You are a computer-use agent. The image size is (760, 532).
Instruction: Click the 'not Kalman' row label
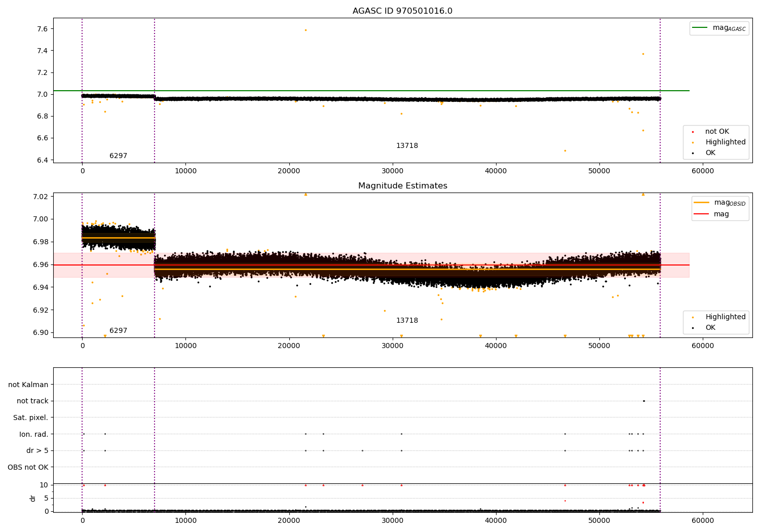pos(28,385)
